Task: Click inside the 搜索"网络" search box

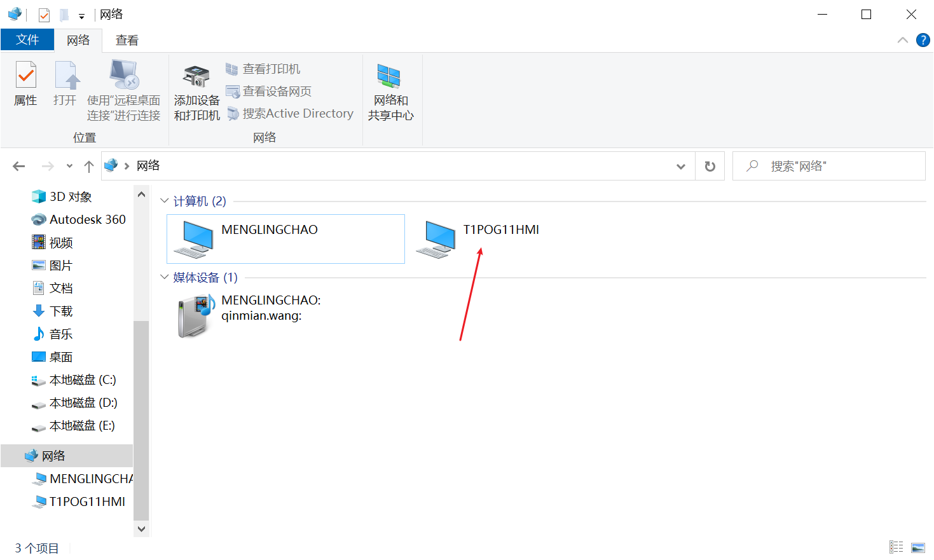Action: pyautogui.click(x=827, y=166)
